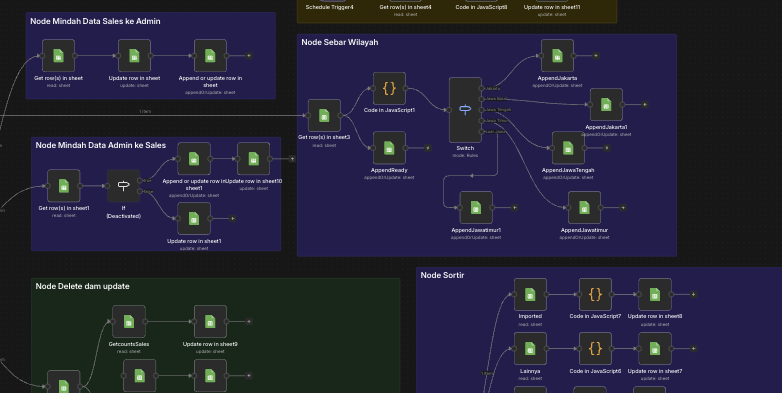Click the 'Code in JavaScript8' label
This screenshot has height=393, width=782.
[x=481, y=7]
